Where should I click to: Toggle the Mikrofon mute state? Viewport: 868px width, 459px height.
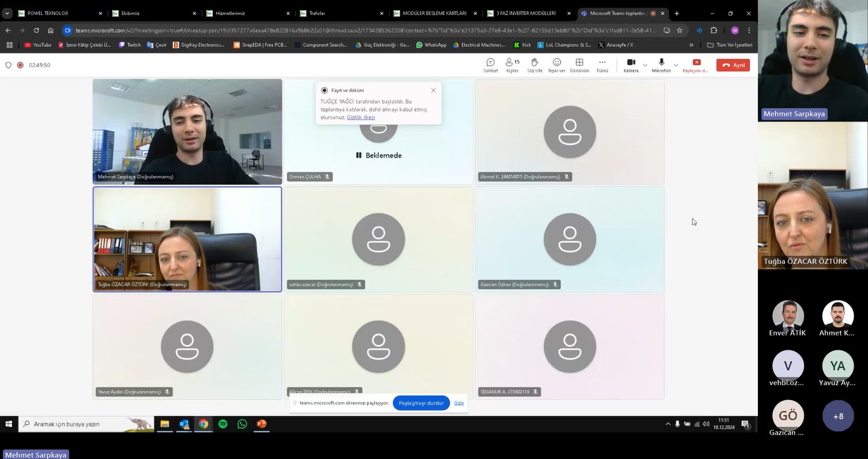tap(661, 65)
